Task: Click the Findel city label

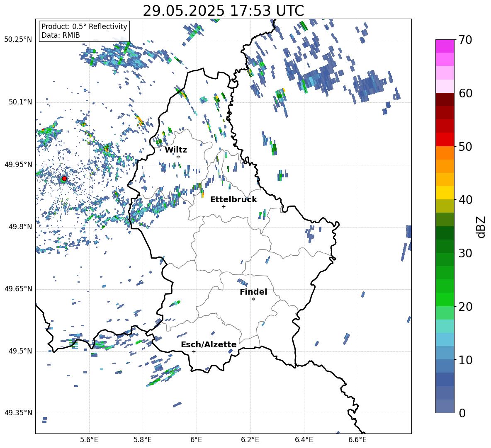Action: point(253,292)
